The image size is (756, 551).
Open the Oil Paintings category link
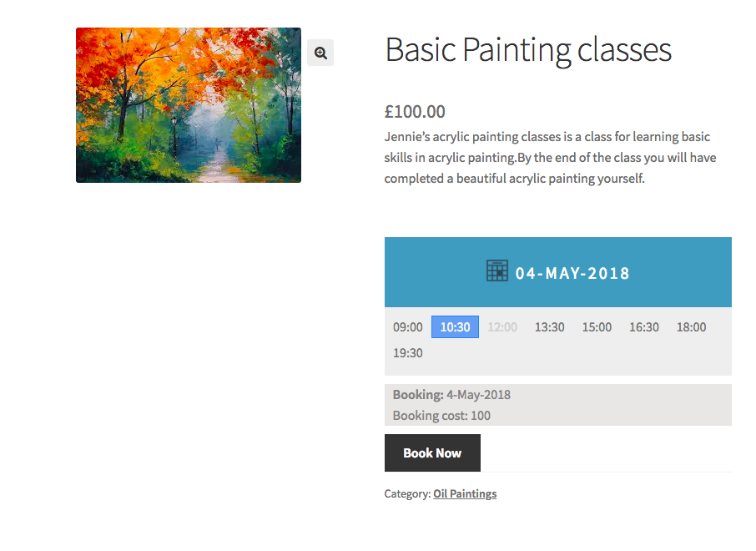point(465,493)
